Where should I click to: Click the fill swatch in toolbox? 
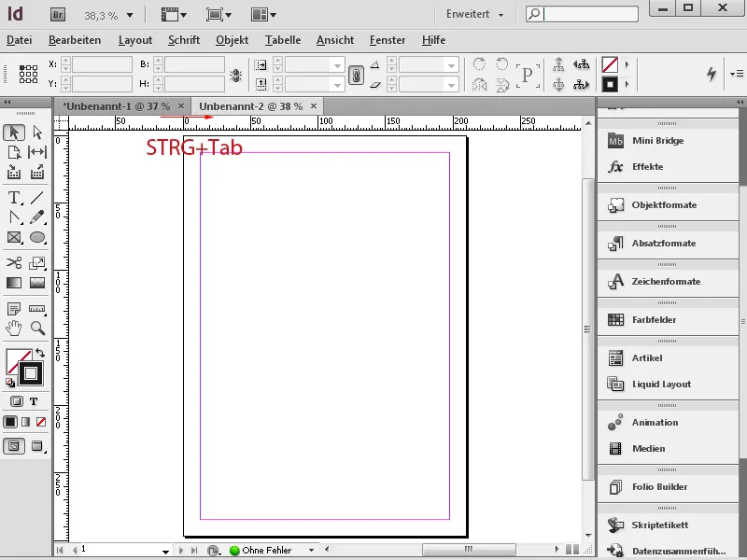15,360
